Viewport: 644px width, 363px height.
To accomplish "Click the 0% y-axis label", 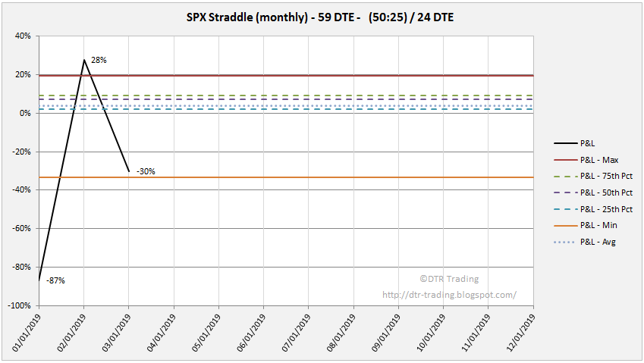I will pos(25,113).
